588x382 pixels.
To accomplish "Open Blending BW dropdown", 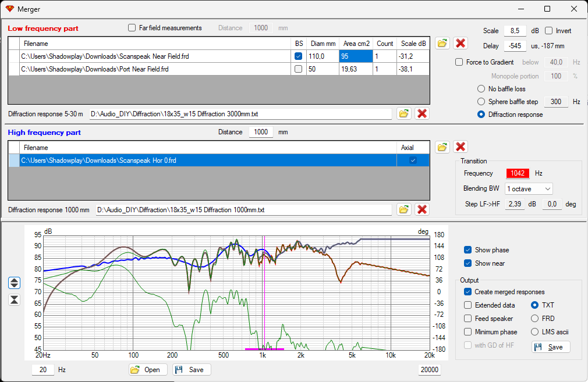I will point(529,189).
